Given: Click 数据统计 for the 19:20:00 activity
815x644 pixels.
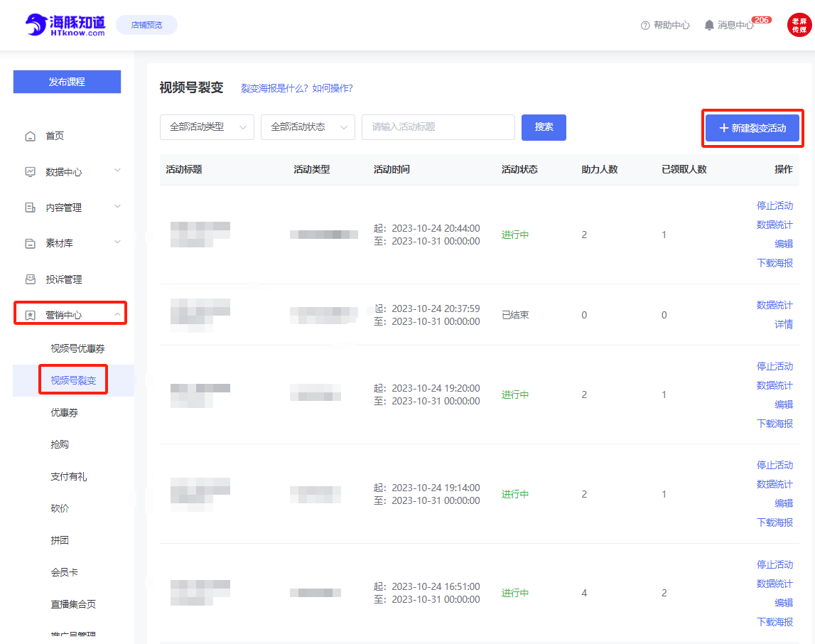Looking at the screenshot, I should click(774, 385).
